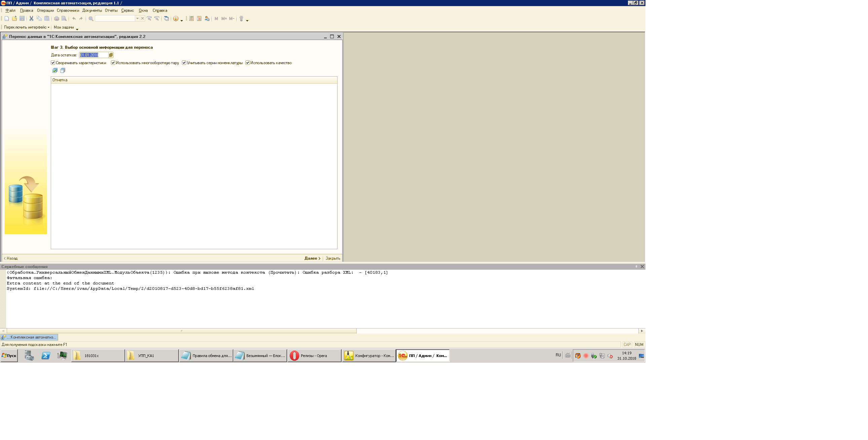Image resolution: width=868 pixels, height=440 pixels.
Task: Click the Clear all checkmarks icon above table
Action: [63, 70]
